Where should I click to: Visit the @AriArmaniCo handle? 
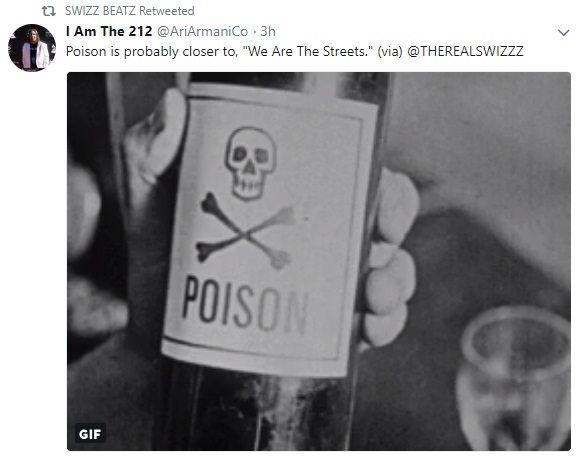click(x=202, y=32)
